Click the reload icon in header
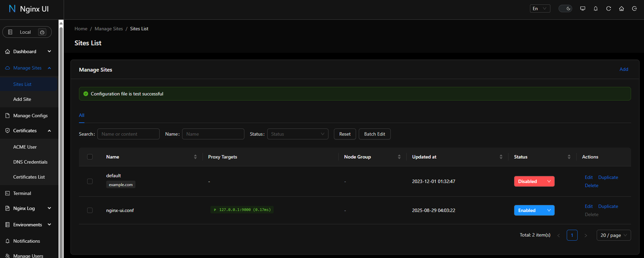 pos(609,9)
